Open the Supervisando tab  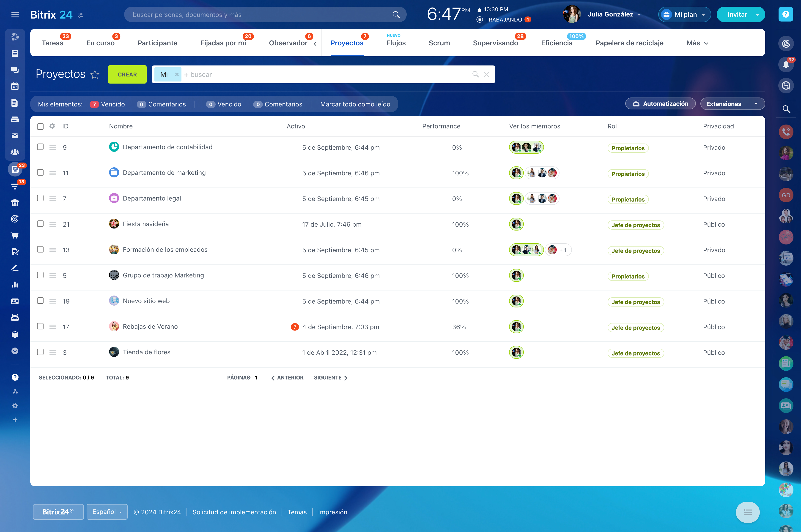tap(495, 43)
